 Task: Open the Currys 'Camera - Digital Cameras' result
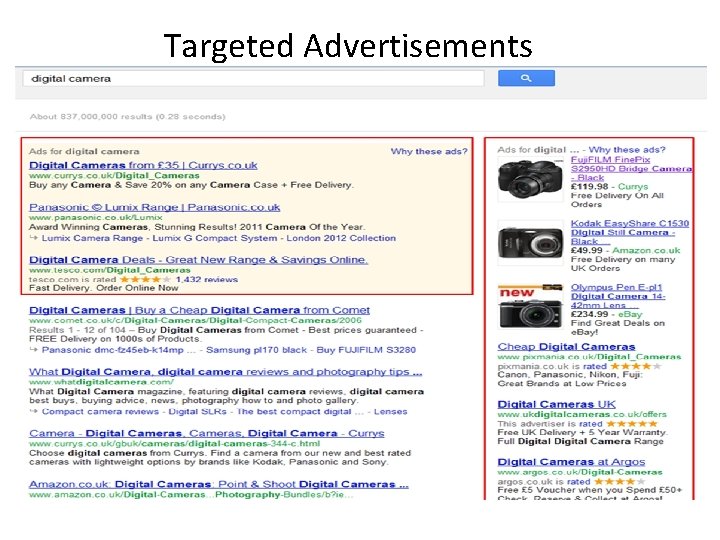point(207,433)
